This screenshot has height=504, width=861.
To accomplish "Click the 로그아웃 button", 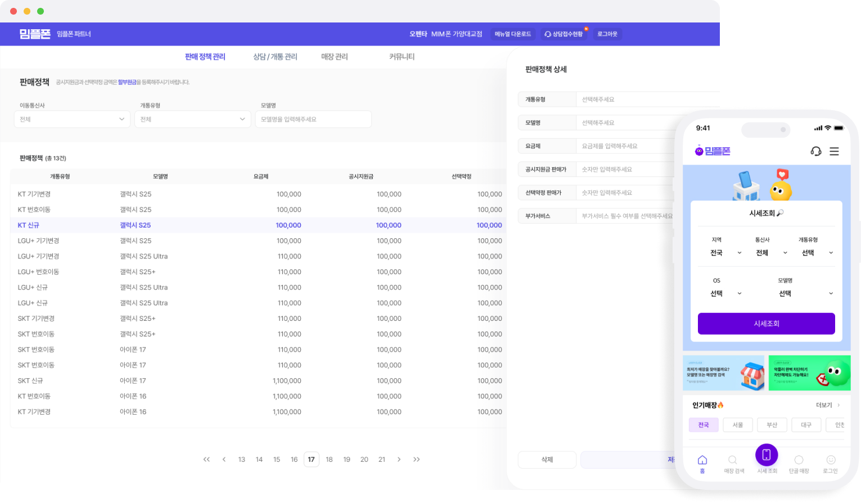I will (x=607, y=34).
